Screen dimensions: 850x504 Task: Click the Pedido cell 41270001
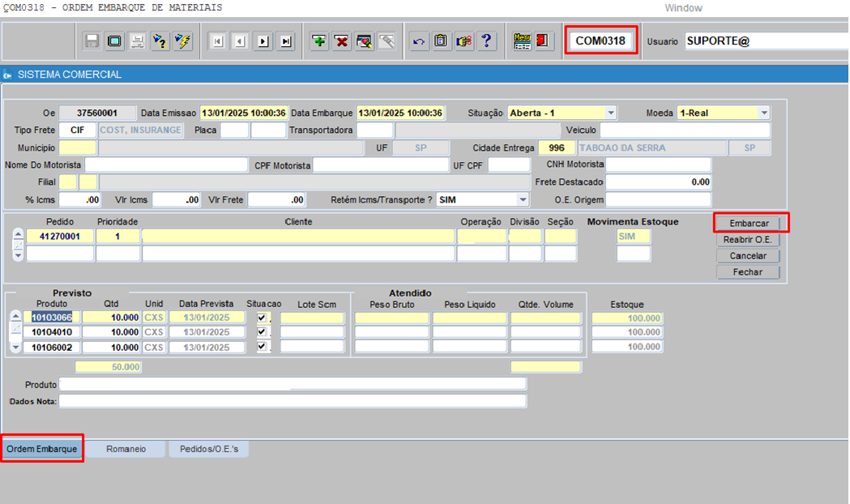pos(60,237)
